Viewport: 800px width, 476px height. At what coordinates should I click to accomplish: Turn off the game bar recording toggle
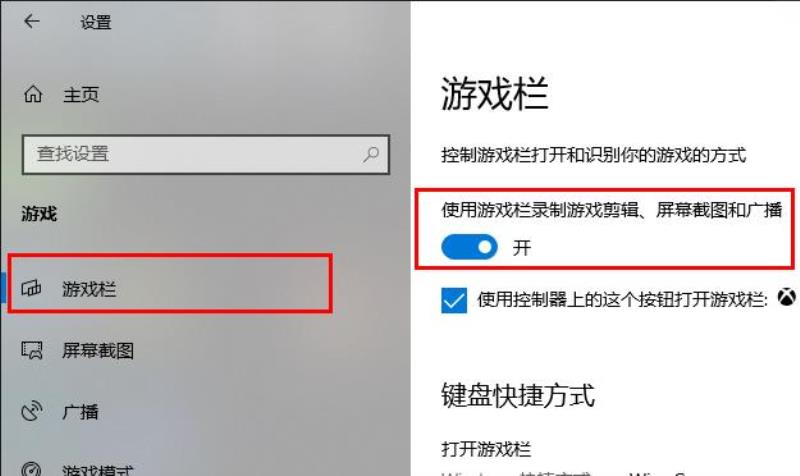[469, 247]
